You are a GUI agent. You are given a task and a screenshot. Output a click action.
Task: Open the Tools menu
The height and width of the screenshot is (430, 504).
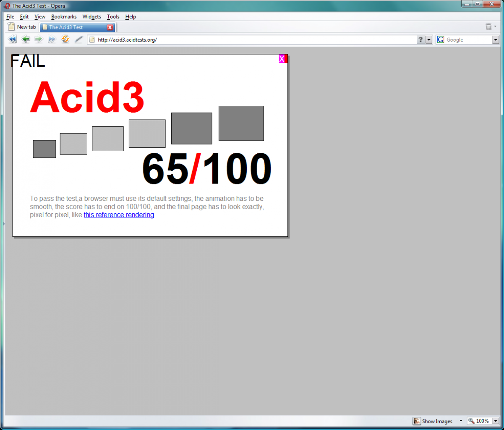click(113, 17)
